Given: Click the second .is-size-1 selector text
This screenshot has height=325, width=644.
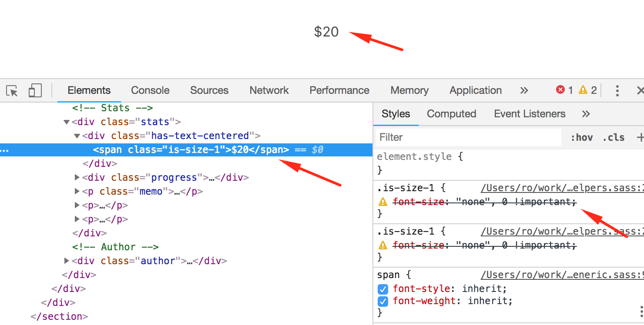Looking at the screenshot, I should click(x=406, y=231).
